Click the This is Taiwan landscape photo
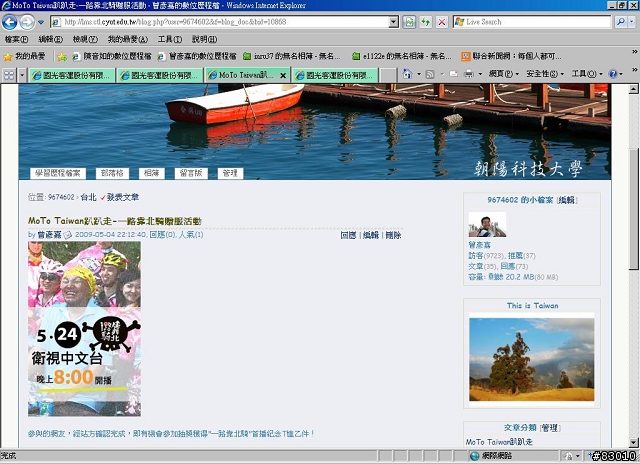 click(531, 360)
